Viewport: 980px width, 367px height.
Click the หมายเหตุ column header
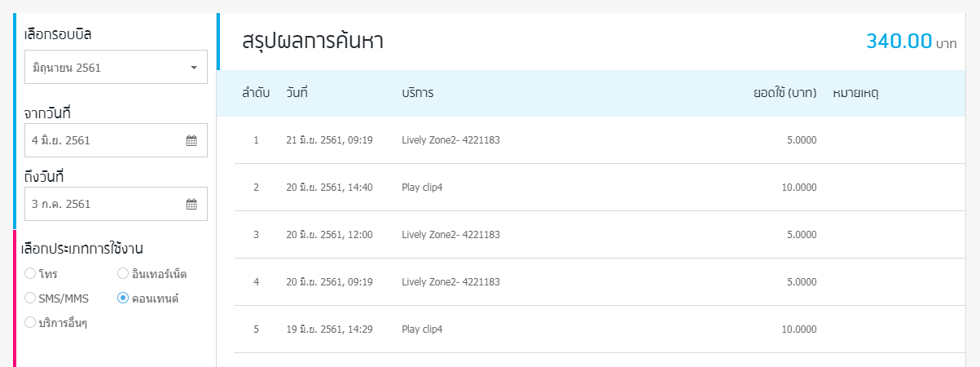coord(855,93)
